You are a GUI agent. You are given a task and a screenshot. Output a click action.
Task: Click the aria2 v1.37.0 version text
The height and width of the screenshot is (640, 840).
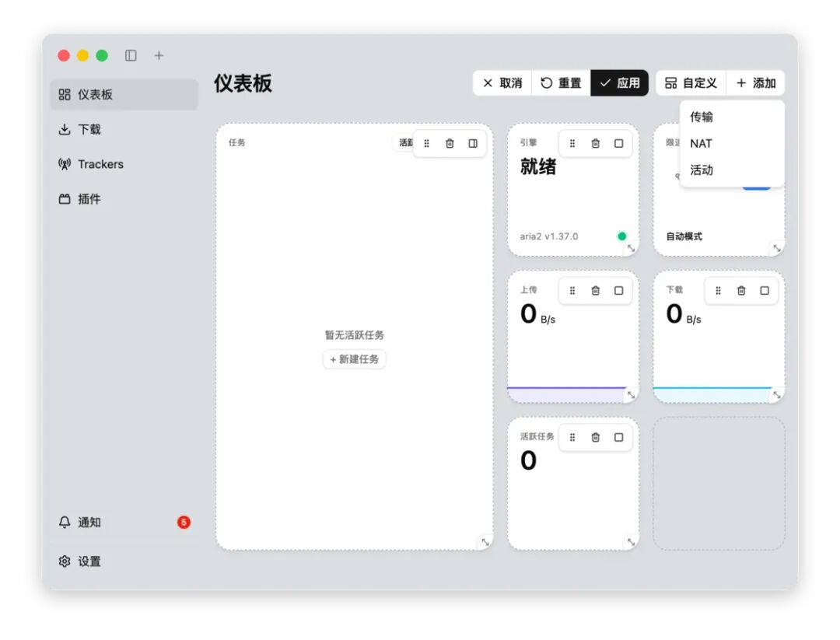pyautogui.click(x=548, y=236)
